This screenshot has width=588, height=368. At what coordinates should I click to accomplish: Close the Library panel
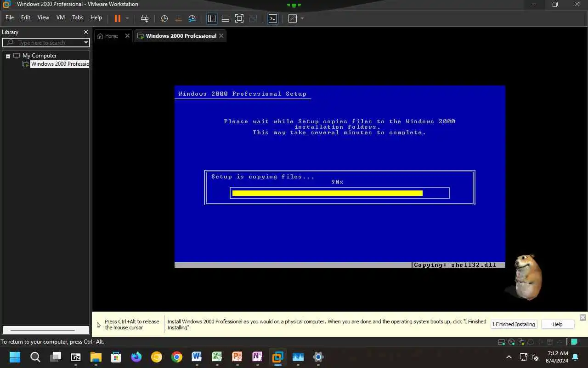click(86, 32)
